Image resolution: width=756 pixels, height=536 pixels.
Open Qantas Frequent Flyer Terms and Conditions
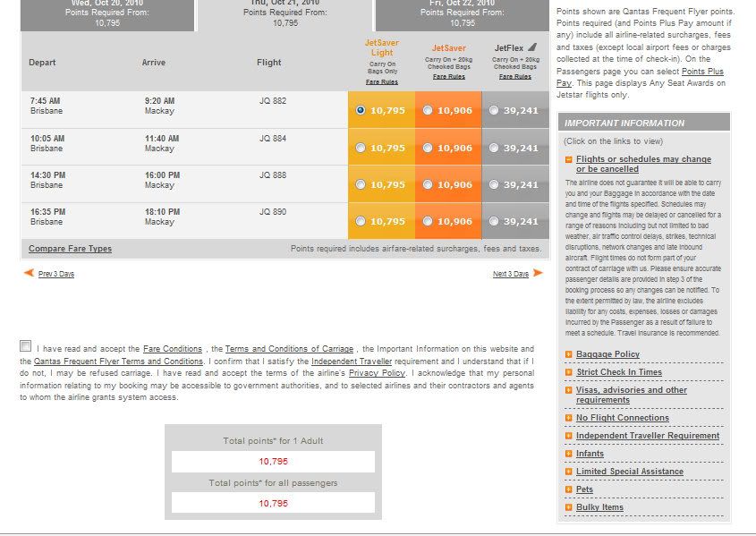tap(119, 361)
